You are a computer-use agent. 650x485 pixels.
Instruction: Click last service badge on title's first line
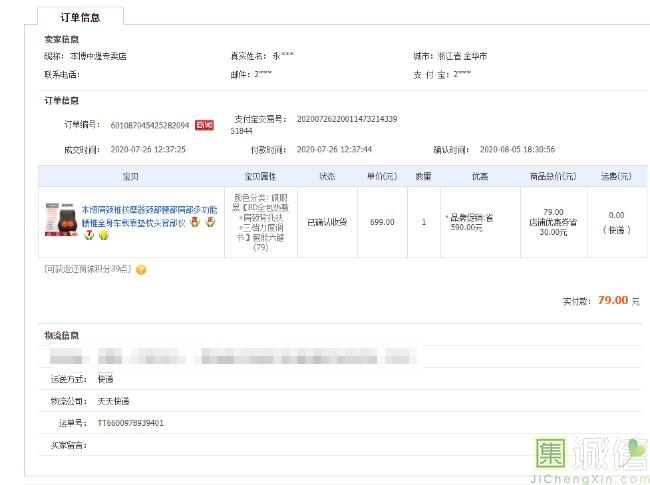[x=211, y=222]
